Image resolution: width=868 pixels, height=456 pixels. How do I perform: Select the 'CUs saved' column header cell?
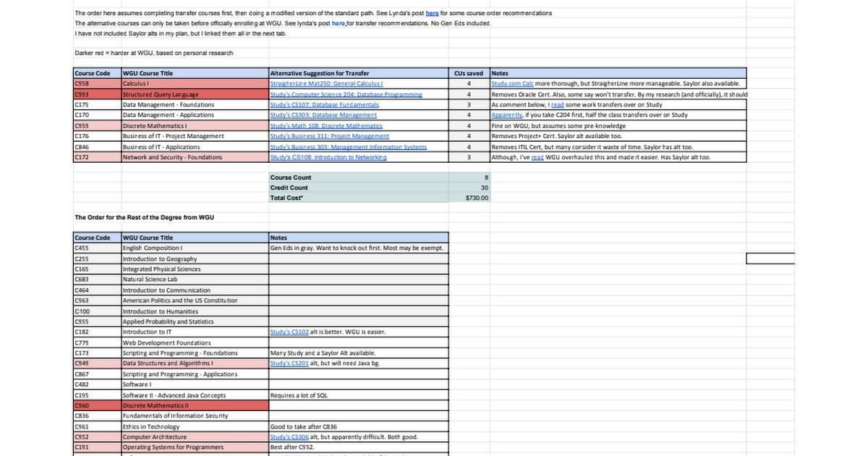[x=469, y=73]
